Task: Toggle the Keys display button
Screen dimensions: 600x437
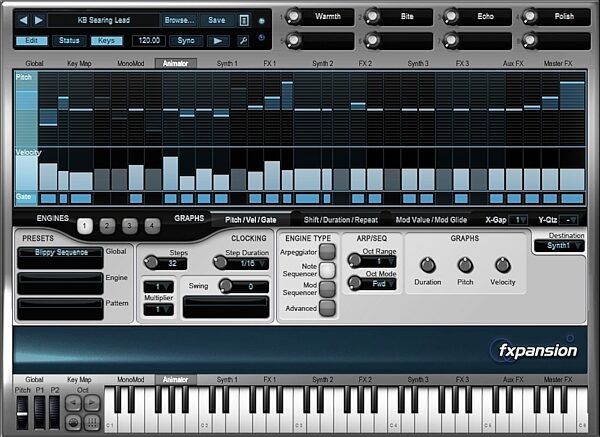Action: [106, 41]
